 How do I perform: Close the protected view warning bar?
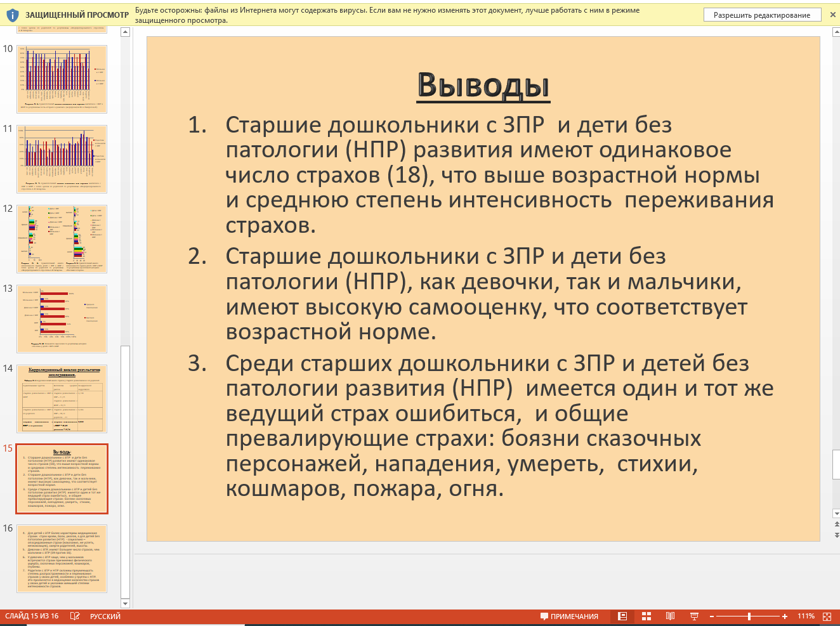pos(833,15)
